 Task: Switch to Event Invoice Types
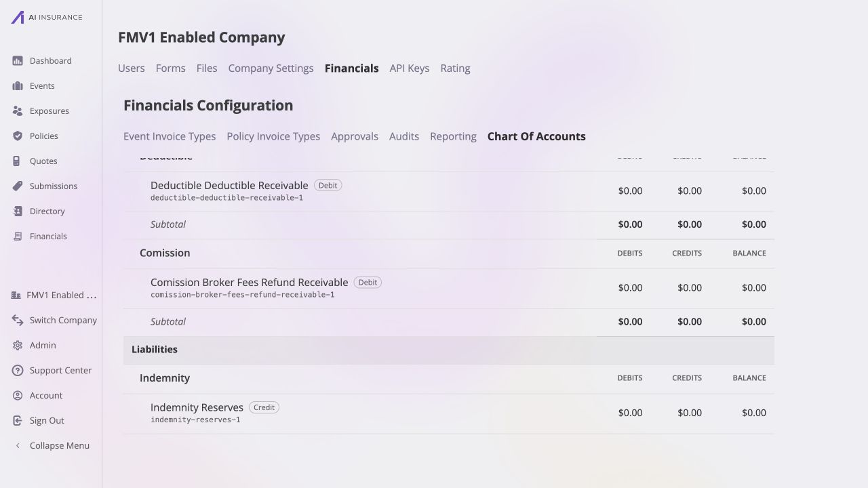170,136
